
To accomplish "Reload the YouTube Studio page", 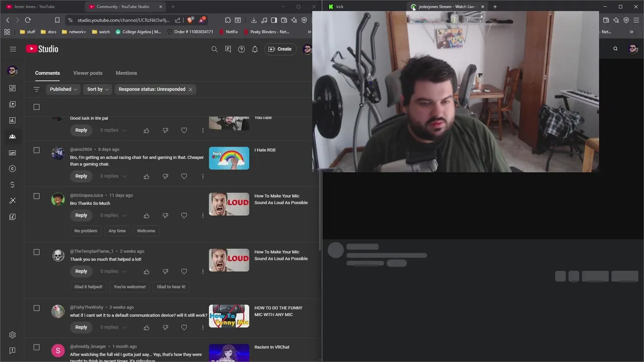I will (x=28, y=20).
